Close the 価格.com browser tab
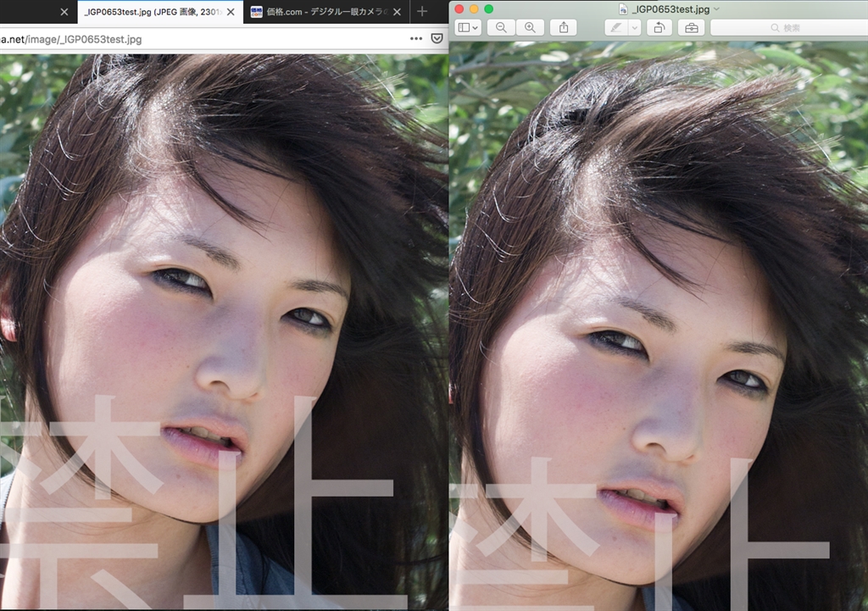This screenshot has width=868, height=611. (397, 12)
